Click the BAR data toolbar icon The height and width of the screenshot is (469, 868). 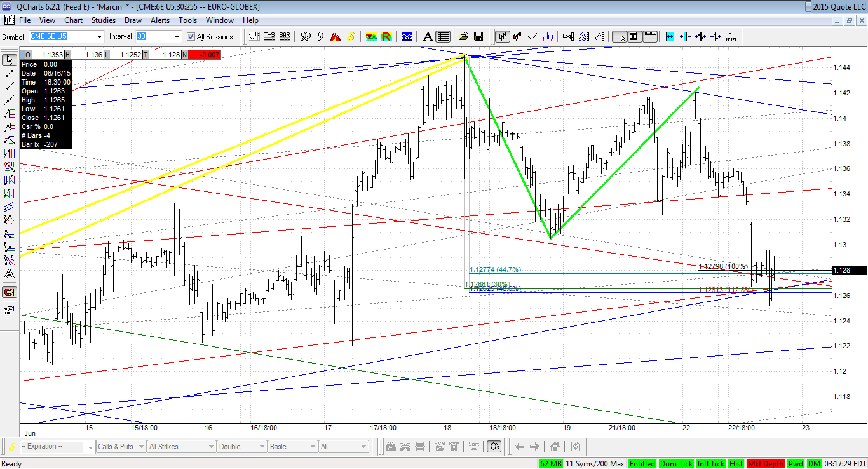(x=285, y=37)
